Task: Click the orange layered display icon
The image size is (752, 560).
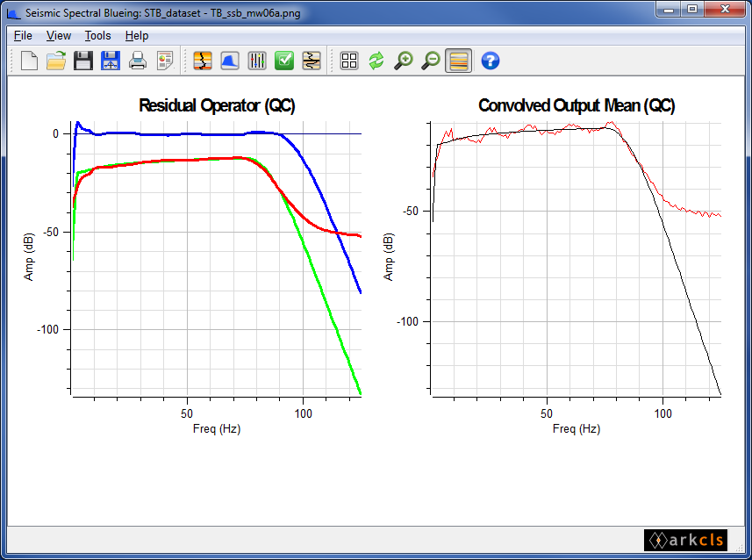Action: 458,61
